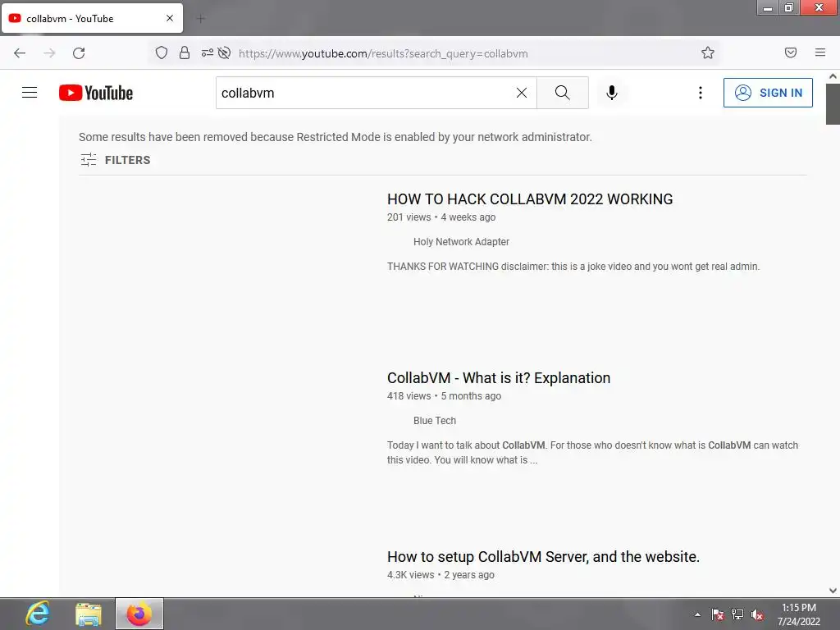The height and width of the screenshot is (630, 840).
Task: View site security padlock info
Action: (x=185, y=52)
